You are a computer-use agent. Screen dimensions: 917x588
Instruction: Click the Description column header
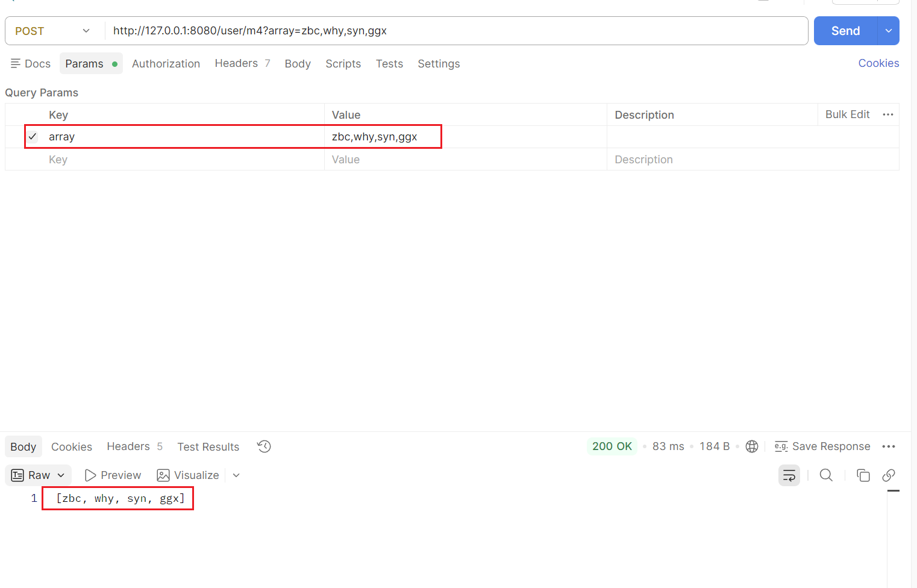click(x=644, y=115)
